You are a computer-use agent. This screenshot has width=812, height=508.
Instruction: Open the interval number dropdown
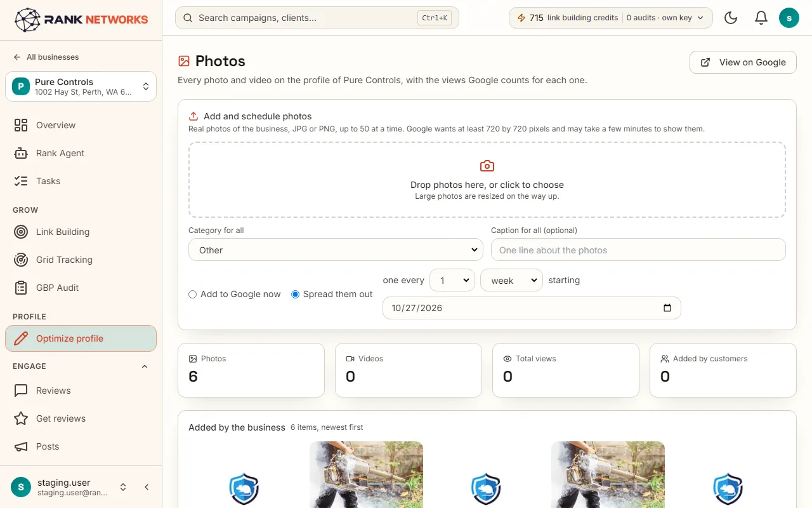(452, 280)
